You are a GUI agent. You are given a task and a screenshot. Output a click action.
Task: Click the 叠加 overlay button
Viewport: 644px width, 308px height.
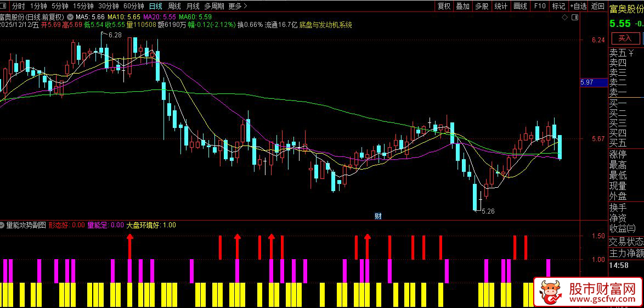(x=463, y=6)
